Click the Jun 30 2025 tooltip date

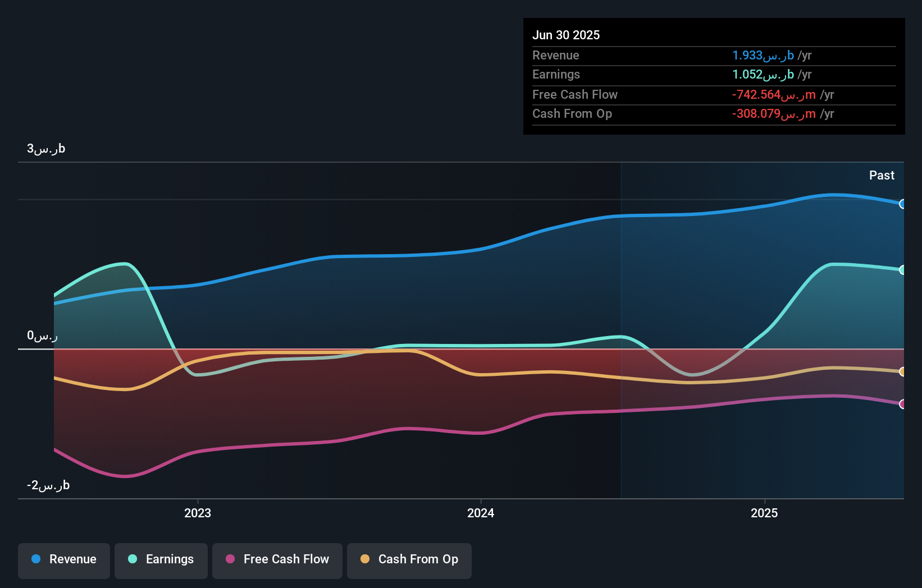click(566, 35)
